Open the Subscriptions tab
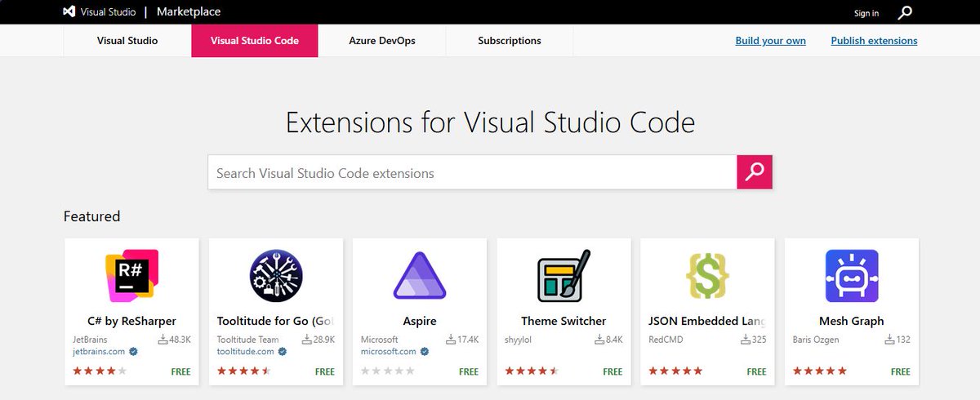980x400 pixels. click(510, 40)
